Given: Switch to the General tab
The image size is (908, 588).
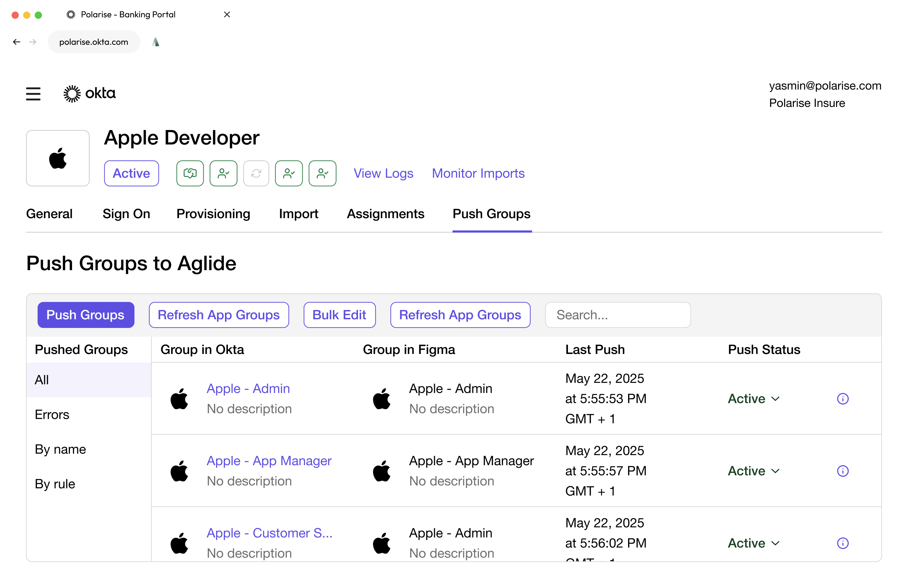Looking at the screenshot, I should point(49,214).
